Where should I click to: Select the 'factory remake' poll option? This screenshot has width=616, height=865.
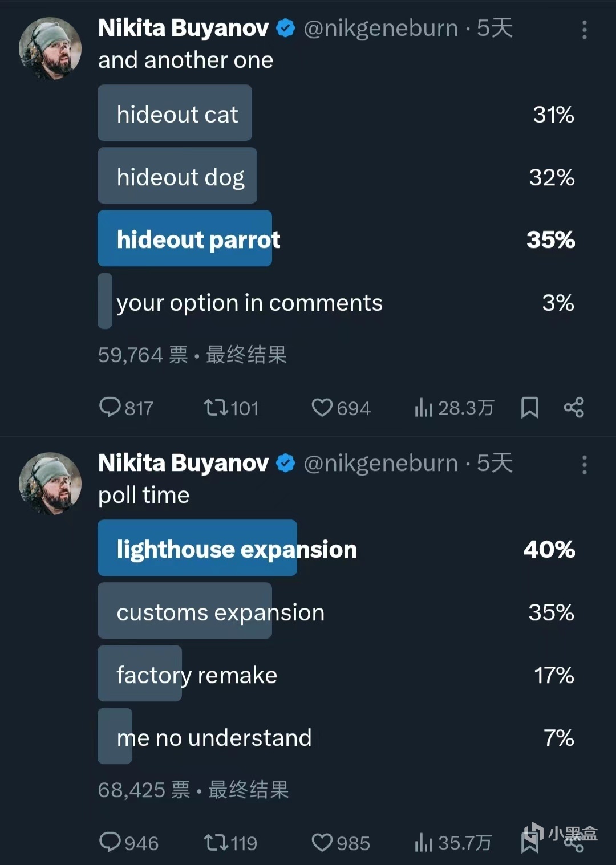337,673
